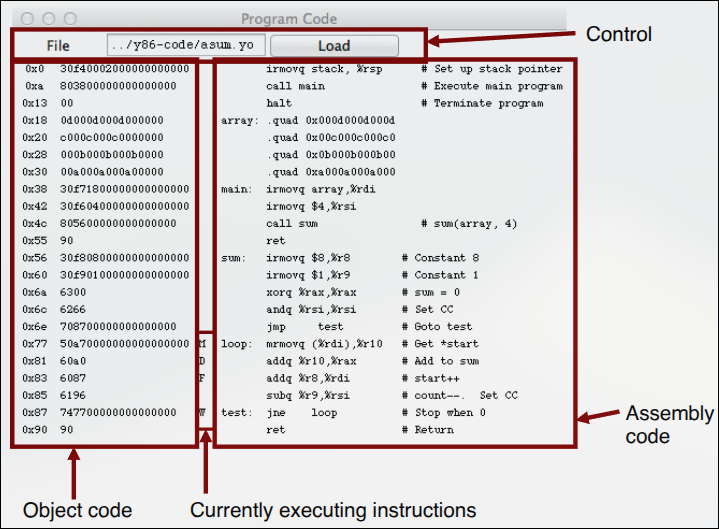Select the xorq %rax,%rax instruction
Screen dimensions: 719x529
click(311, 292)
